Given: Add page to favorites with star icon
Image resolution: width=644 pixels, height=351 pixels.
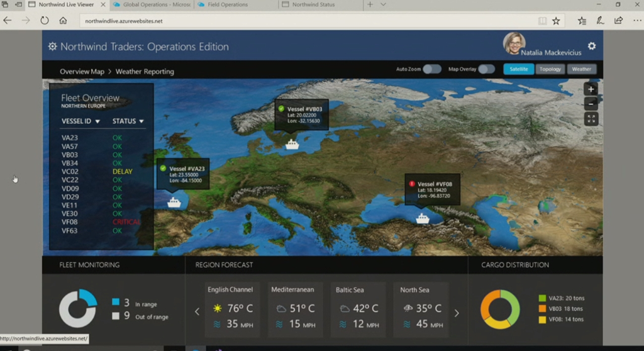Looking at the screenshot, I should pyautogui.click(x=556, y=21).
